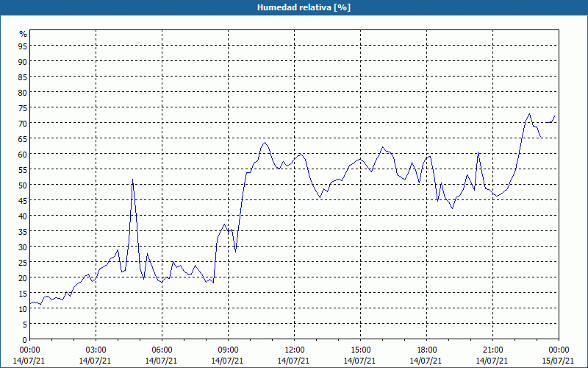This screenshot has height=368, width=588.
Task: Click the y-axis value '60'
Action: pos(23,154)
